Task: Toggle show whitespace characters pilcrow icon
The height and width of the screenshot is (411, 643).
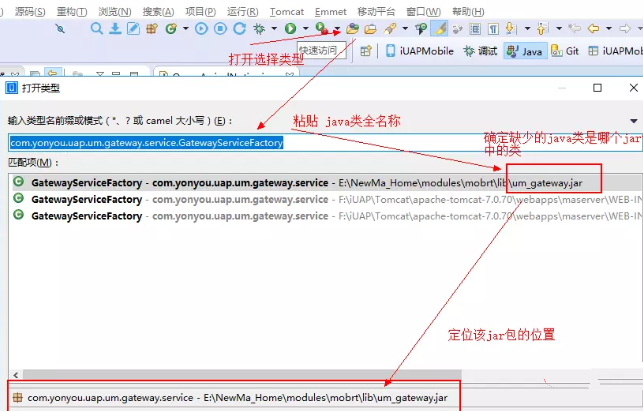Action: [x=493, y=29]
